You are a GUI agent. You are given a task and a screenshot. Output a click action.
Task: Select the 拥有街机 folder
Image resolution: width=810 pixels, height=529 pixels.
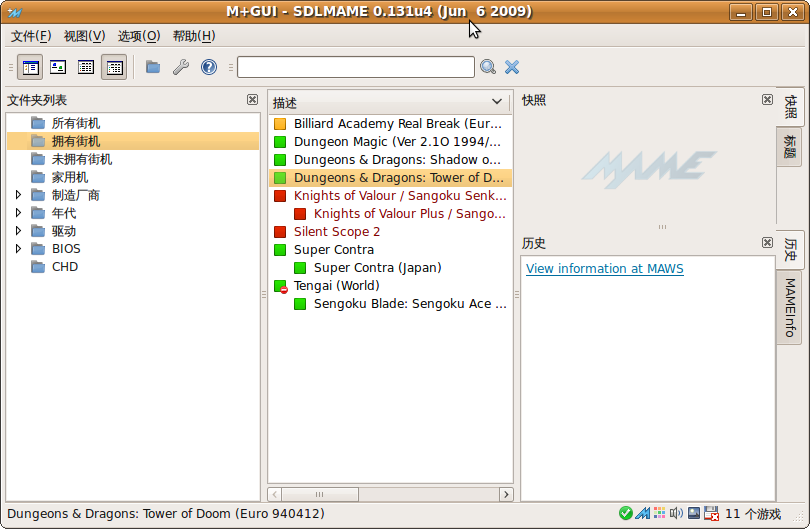click(133, 141)
